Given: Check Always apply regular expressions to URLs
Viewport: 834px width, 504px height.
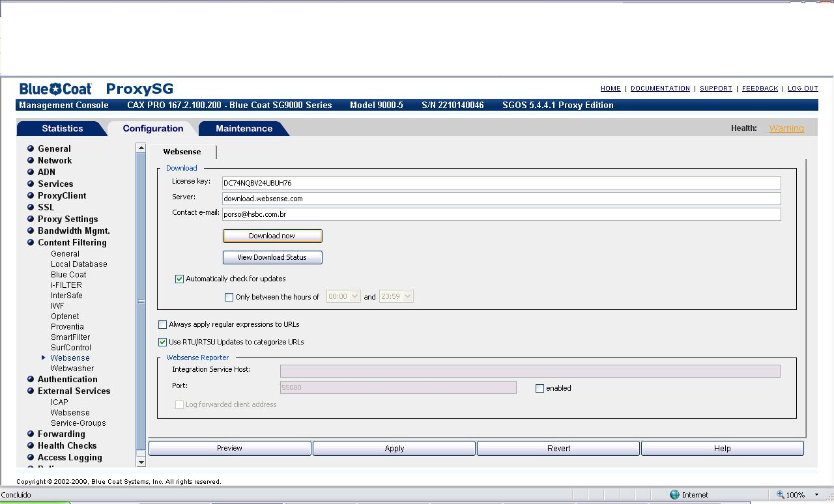Looking at the screenshot, I should tap(163, 324).
